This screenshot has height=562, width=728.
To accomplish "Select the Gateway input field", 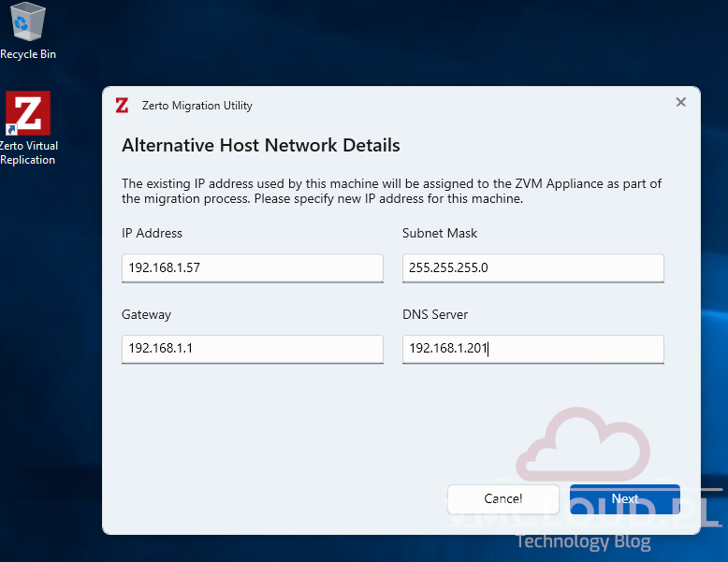I will (253, 350).
